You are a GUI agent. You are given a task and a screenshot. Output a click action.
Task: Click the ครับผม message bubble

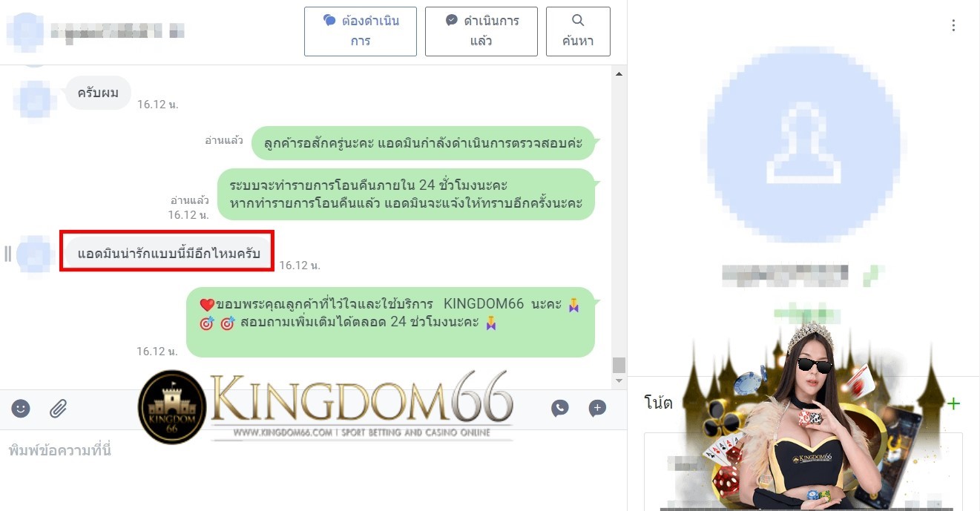pos(99,93)
